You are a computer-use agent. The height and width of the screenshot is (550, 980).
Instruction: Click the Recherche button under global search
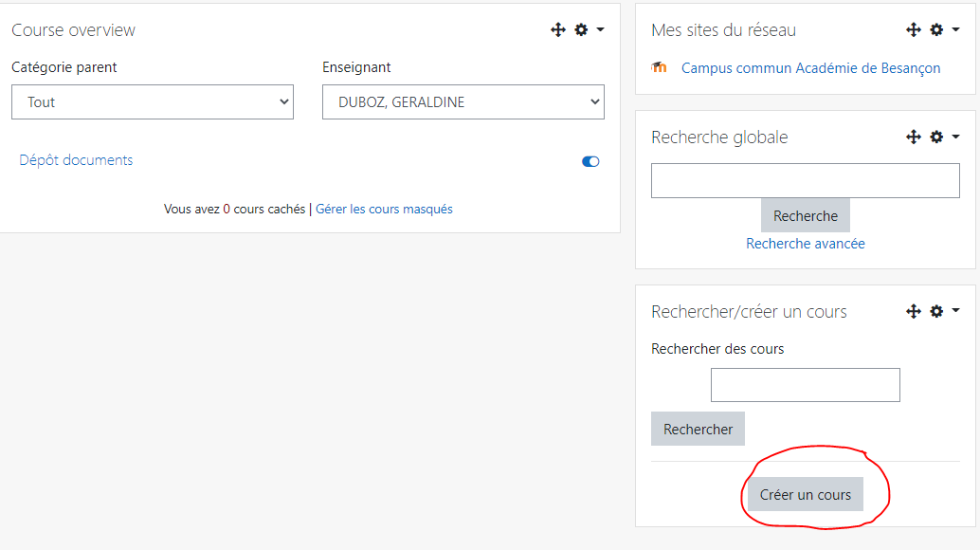tap(805, 215)
